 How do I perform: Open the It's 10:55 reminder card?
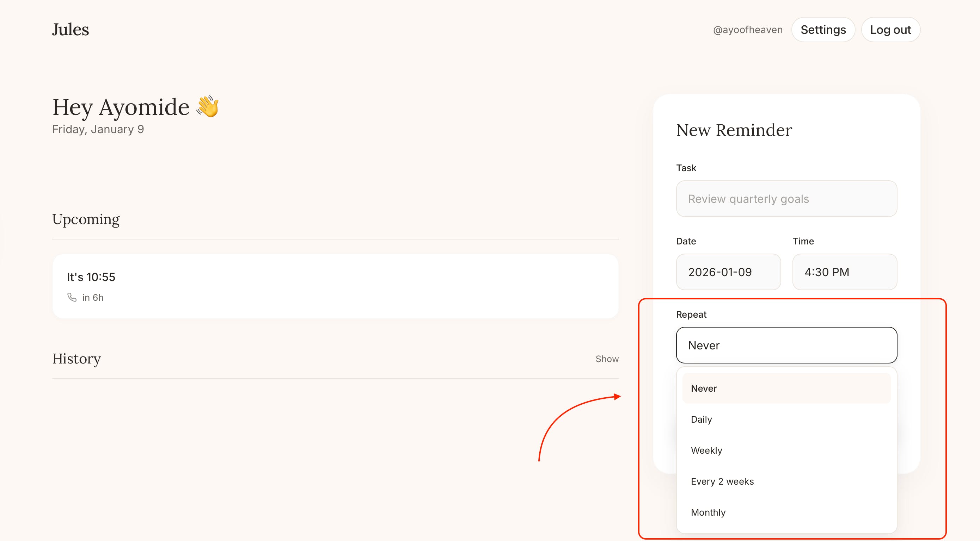click(335, 286)
